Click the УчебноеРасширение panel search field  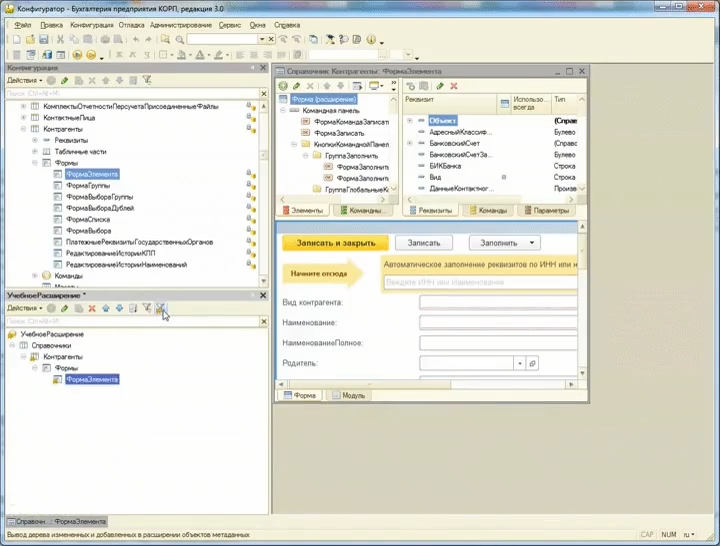pyautogui.click(x=133, y=321)
